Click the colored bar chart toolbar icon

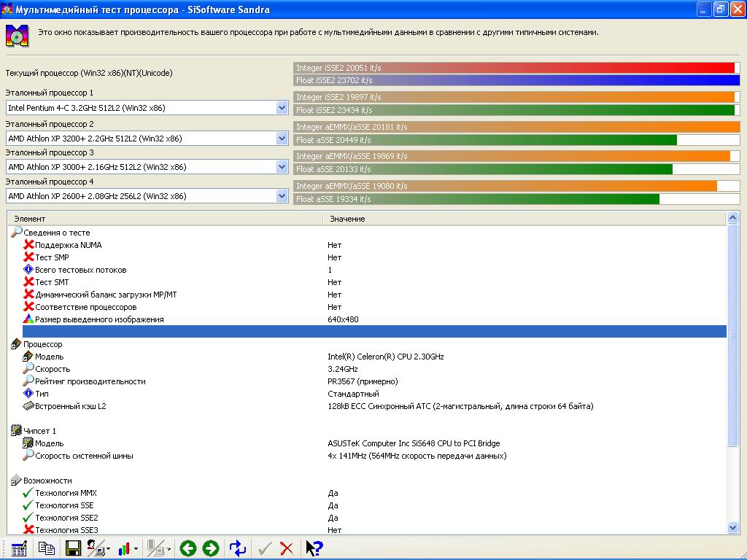pos(124,549)
